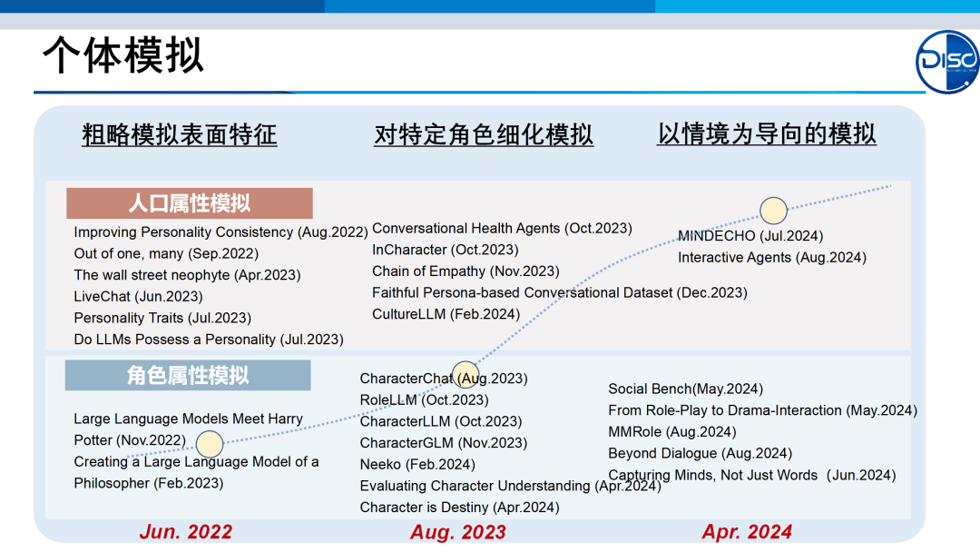The width and height of the screenshot is (980, 552).
Task: Select Improving Personality Consistency (Aug.2022)
Action: (x=220, y=232)
